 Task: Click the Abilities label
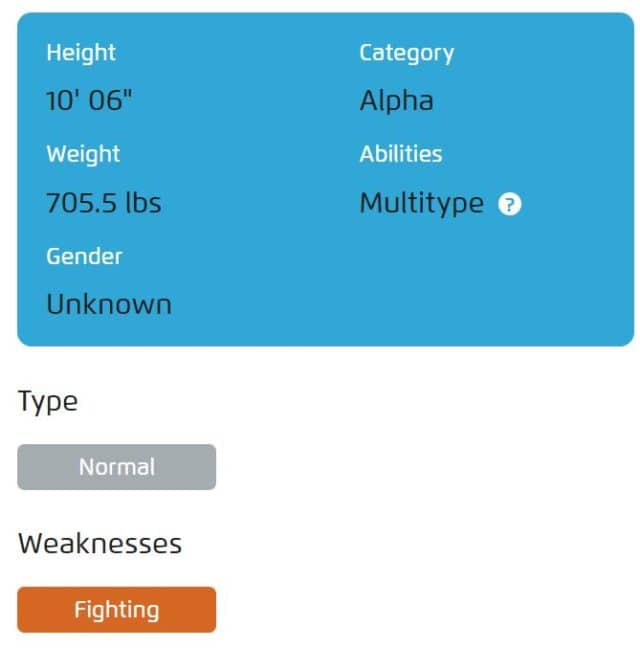coord(400,154)
